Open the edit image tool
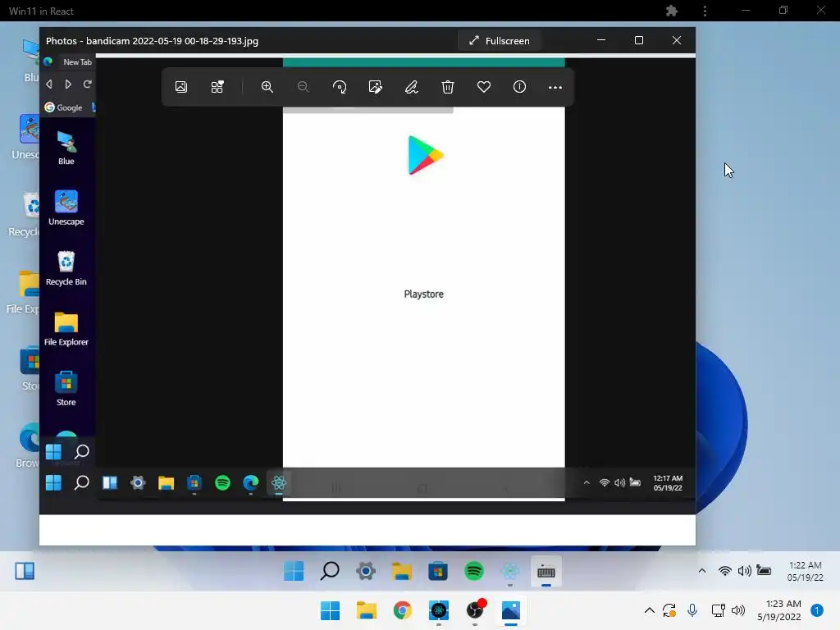The width and height of the screenshot is (840, 630). 376,87
